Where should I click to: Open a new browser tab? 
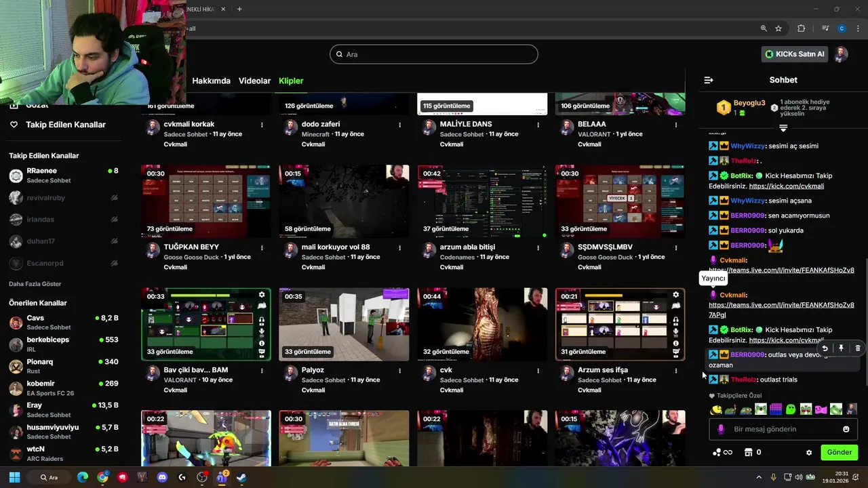[239, 9]
